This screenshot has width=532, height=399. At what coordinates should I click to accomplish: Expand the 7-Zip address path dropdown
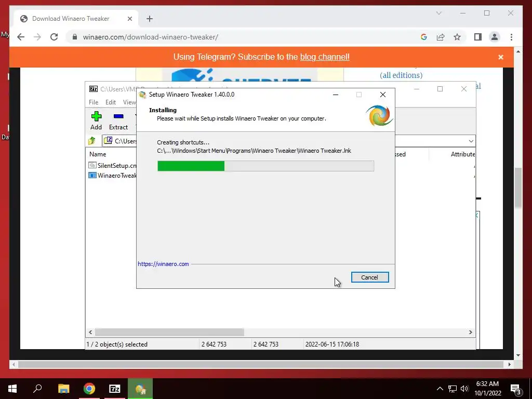[471, 141]
